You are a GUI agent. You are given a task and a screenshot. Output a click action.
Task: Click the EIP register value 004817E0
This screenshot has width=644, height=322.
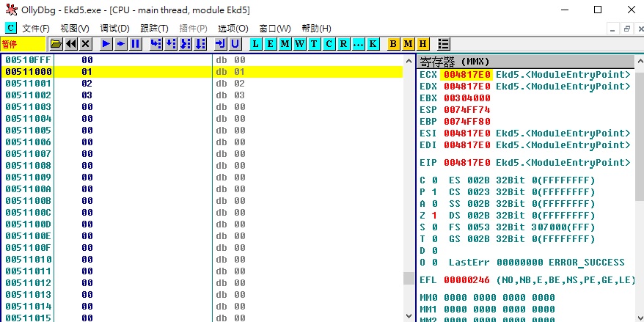[467, 162]
